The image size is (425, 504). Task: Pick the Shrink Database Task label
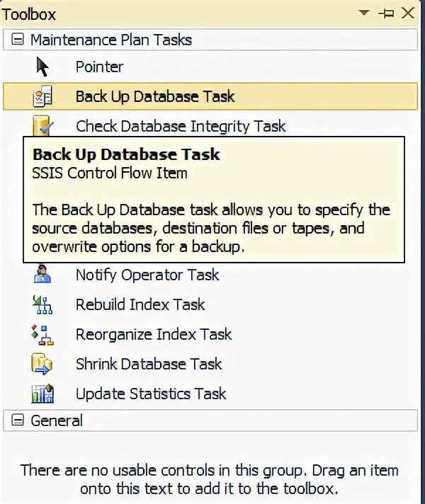[x=149, y=364]
